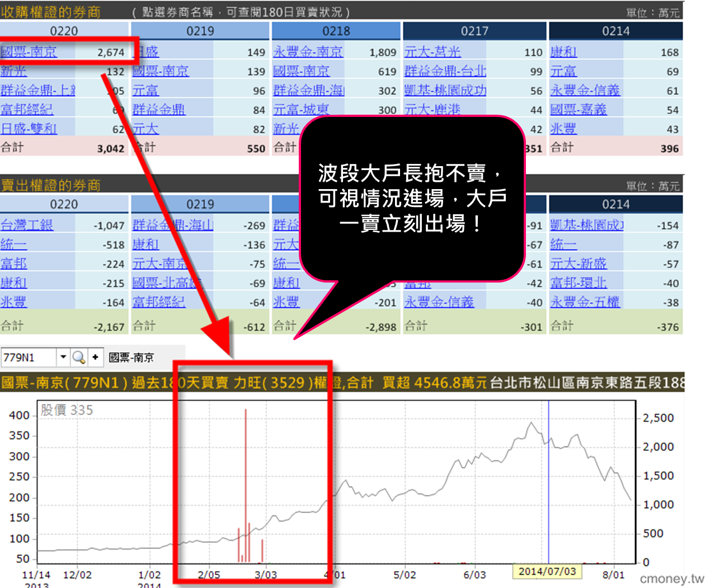Screen dimensions: 710x588
Task: Click the 國票-南京 label beside search box
Action: (x=131, y=357)
